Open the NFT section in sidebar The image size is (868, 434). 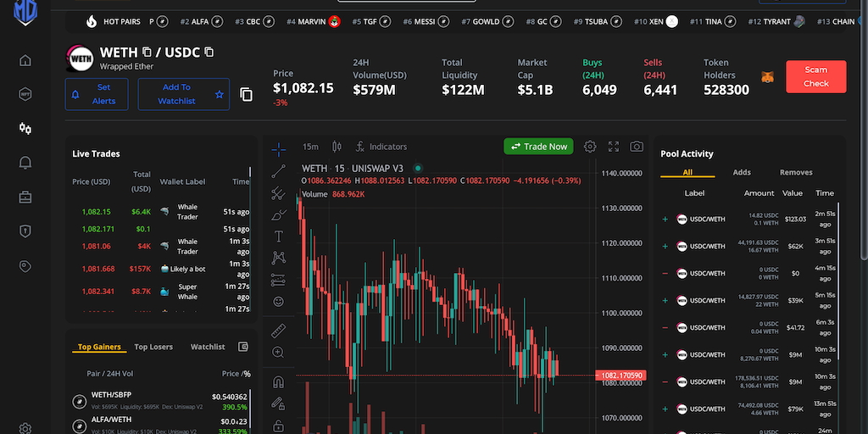point(25,94)
